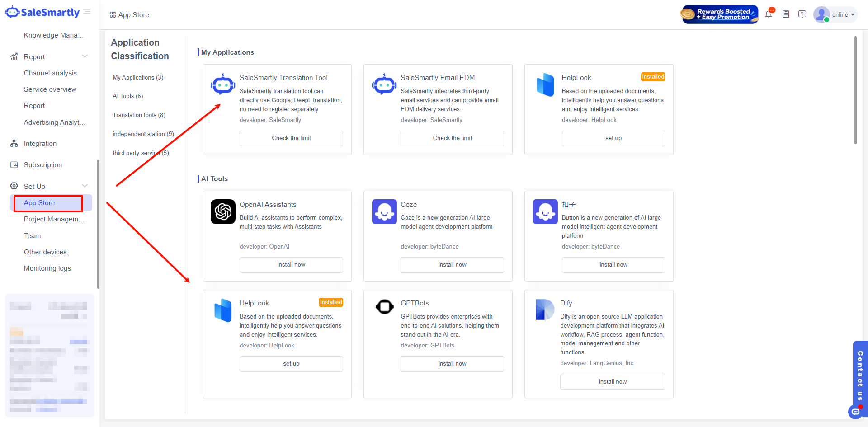Image resolution: width=868 pixels, height=427 pixels.
Task: Click the Coze app icon
Action: tap(384, 211)
